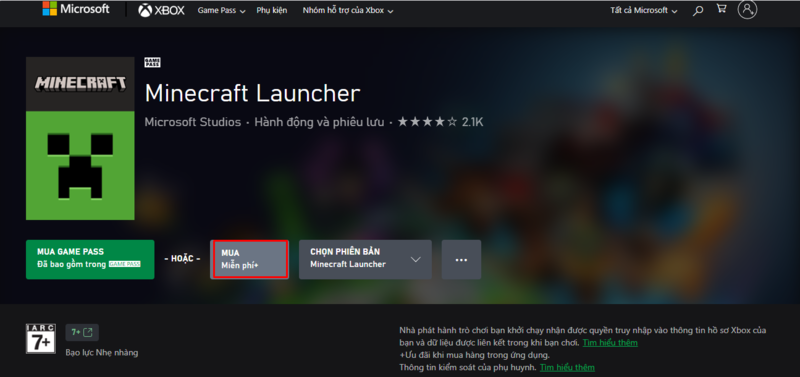The height and width of the screenshot is (377, 800).
Task: Click the star rating 2.1K
Action: tap(440, 122)
